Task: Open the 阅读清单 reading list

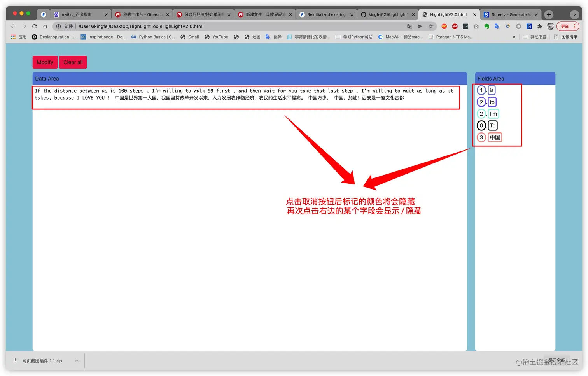Action: tap(565, 37)
